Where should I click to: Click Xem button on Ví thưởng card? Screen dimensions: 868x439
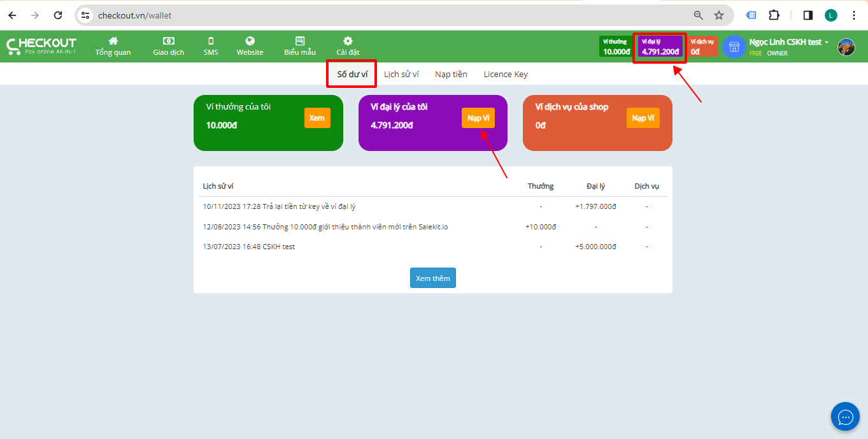(317, 118)
